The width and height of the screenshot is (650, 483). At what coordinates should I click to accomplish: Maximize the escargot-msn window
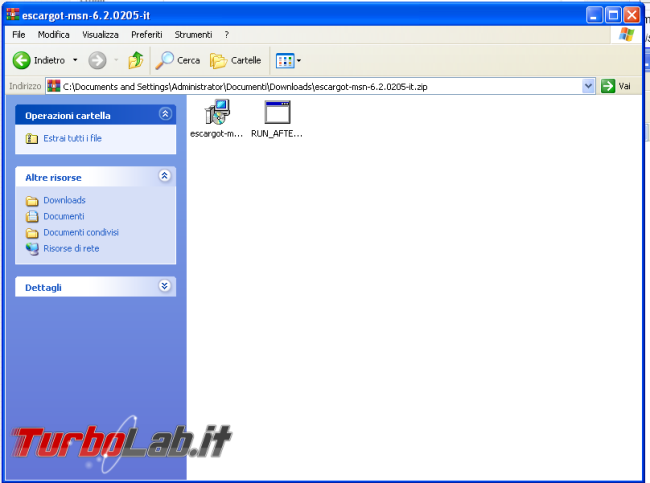613,15
